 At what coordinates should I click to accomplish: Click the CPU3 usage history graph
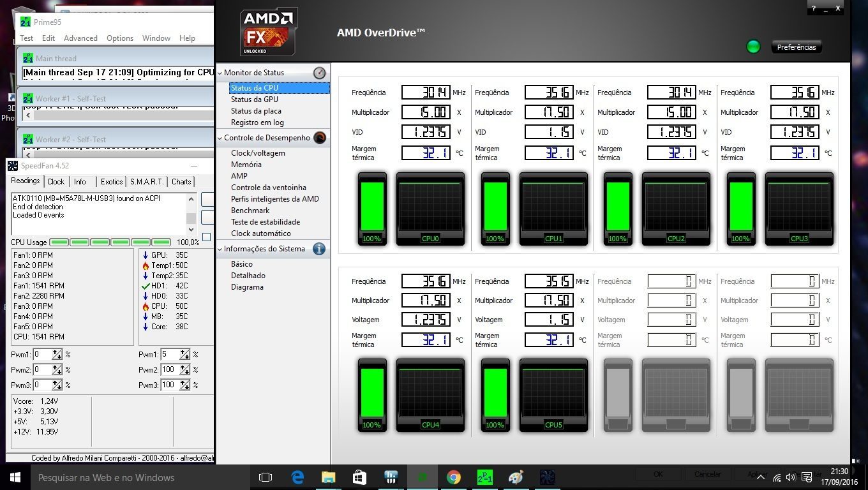[799, 209]
